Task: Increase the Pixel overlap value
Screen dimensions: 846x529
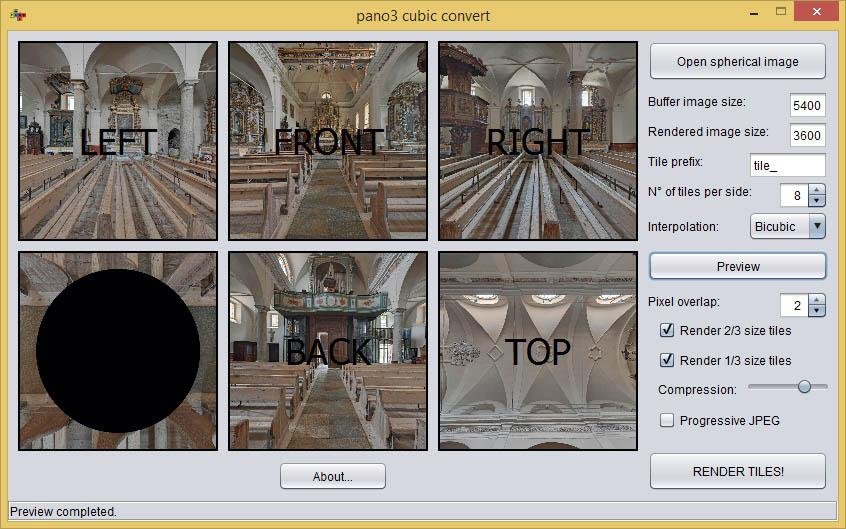Action: [x=817, y=300]
